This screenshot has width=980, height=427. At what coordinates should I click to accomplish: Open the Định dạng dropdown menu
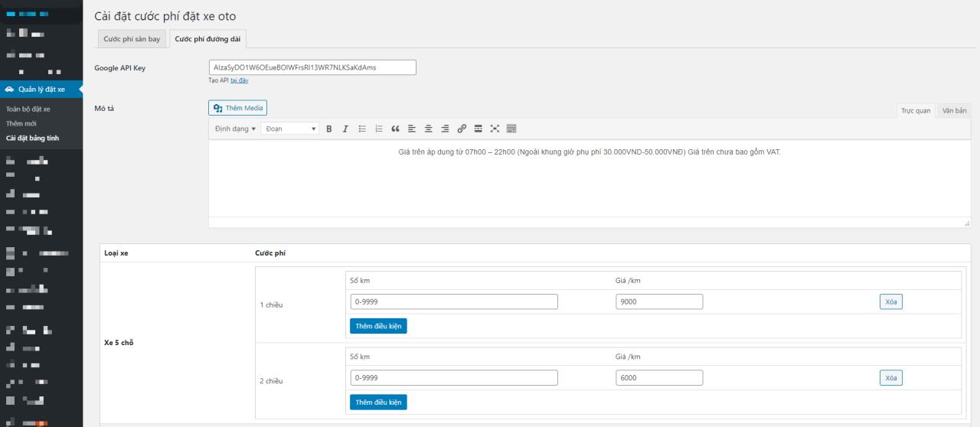point(235,129)
